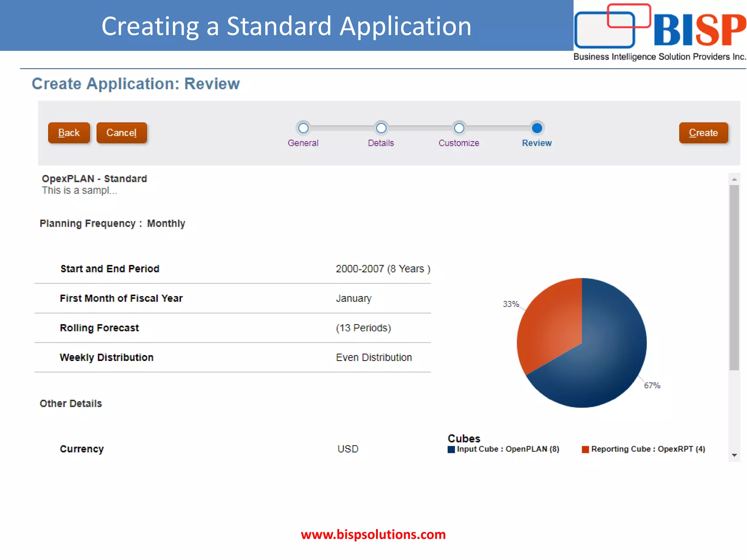This screenshot has width=747, height=560.
Task: Select the filled Review step circle
Action: 537,128
